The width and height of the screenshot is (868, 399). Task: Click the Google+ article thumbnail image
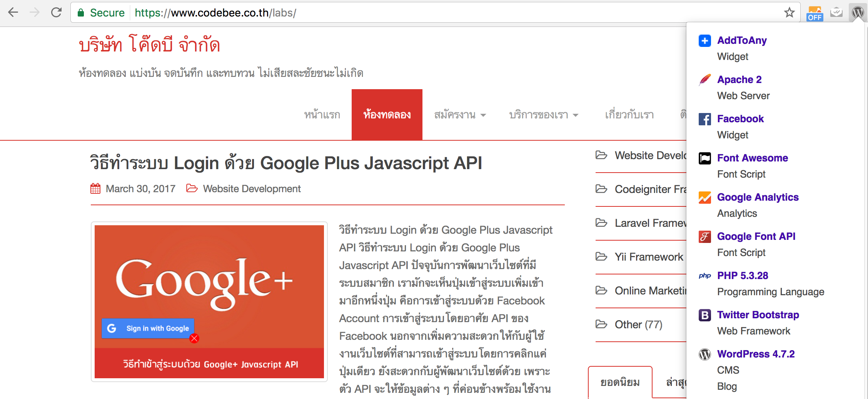click(209, 301)
